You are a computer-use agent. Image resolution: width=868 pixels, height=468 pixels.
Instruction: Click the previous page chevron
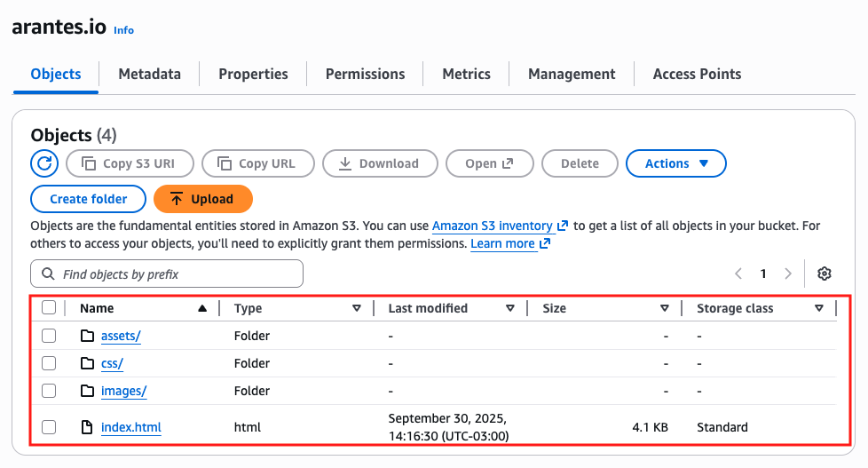point(738,274)
